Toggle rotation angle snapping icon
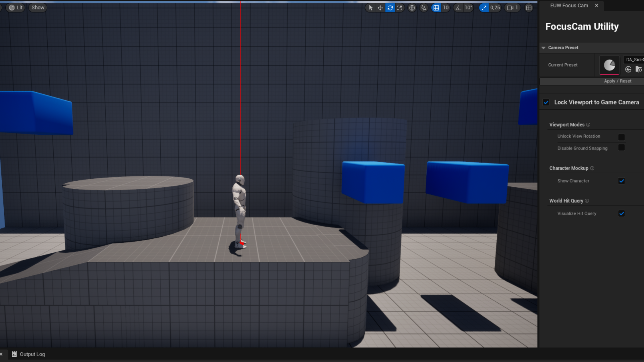 point(458,8)
